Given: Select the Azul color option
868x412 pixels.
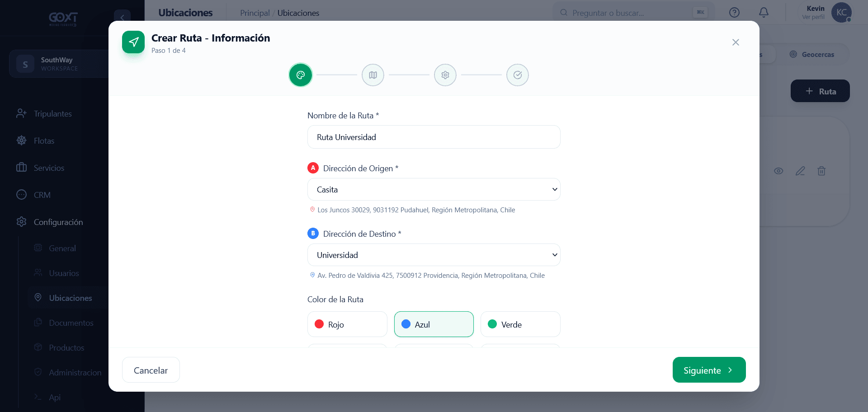Looking at the screenshot, I should pyautogui.click(x=434, y=324).
